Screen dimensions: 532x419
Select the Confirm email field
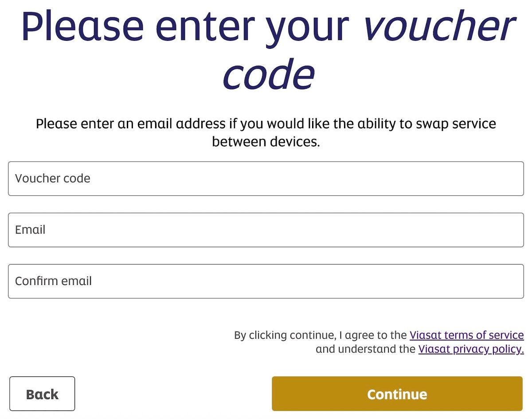[x=266, y=281]
